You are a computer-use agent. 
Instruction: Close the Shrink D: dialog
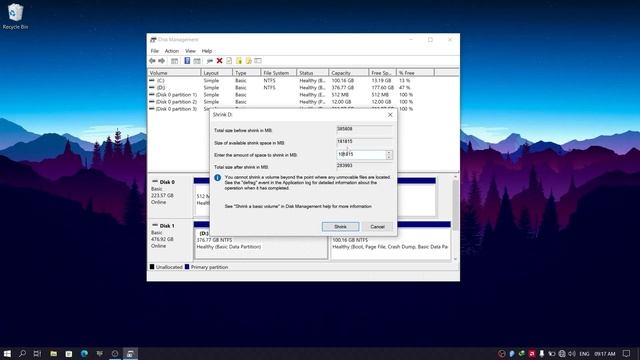pyautogui.click(x=390, y=115)
